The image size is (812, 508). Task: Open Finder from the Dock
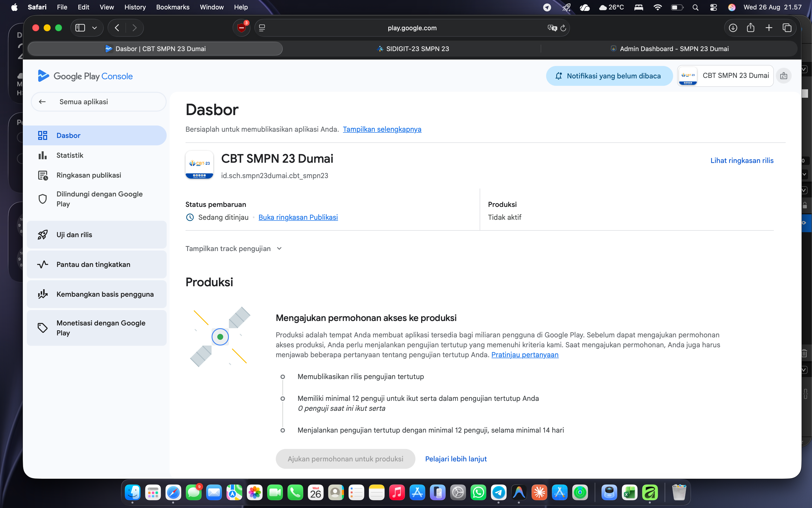[x=132, y=493]
